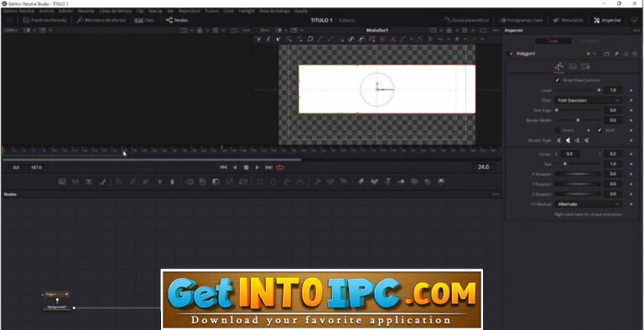Open the Ayuda menu

pos(301,11)
